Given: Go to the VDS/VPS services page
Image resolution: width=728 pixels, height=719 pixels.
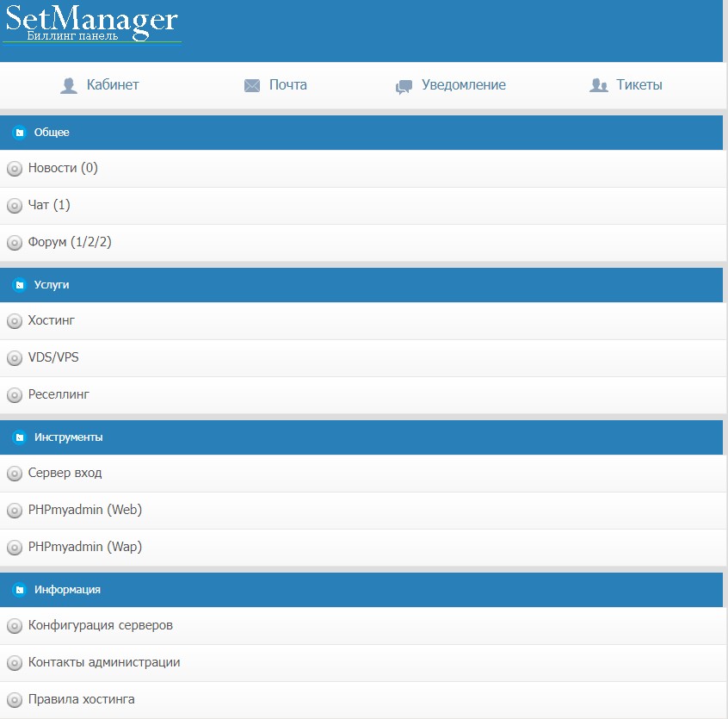Looking at the screenshot, I should (x=53, y=357).
